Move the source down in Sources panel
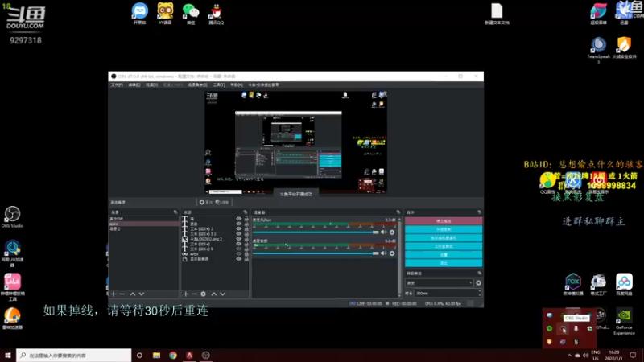This screenshot has width=644, height=362. click(223, 294)
